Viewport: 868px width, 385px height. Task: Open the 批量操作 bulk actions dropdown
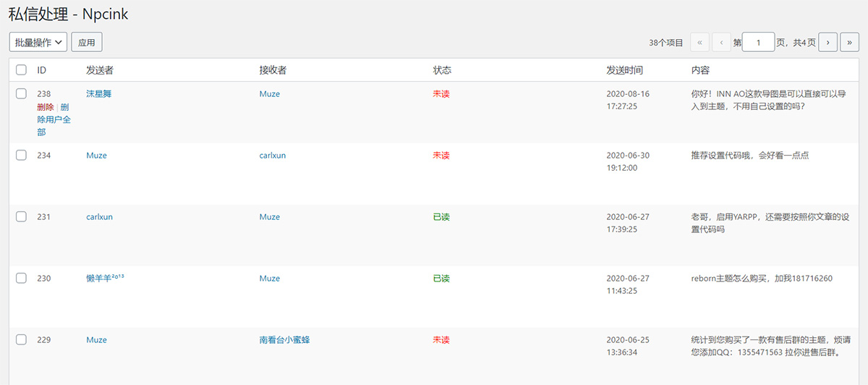pos(38,43)
